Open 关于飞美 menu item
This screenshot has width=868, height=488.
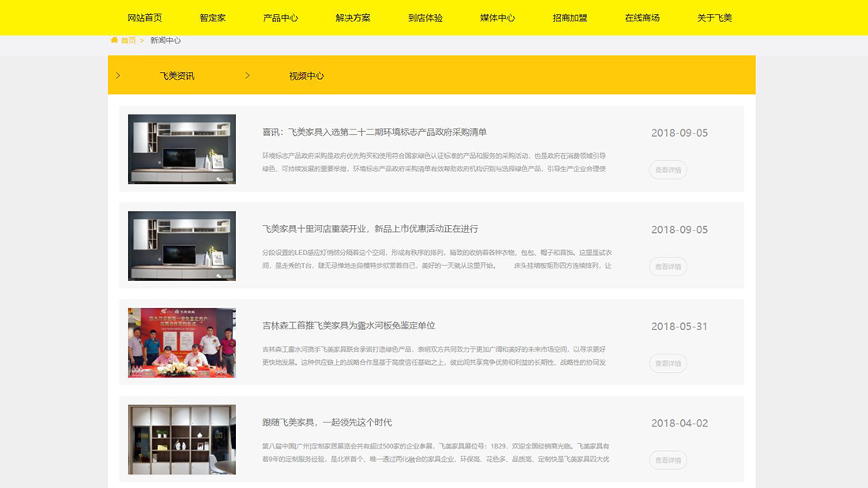coord(715,17)
